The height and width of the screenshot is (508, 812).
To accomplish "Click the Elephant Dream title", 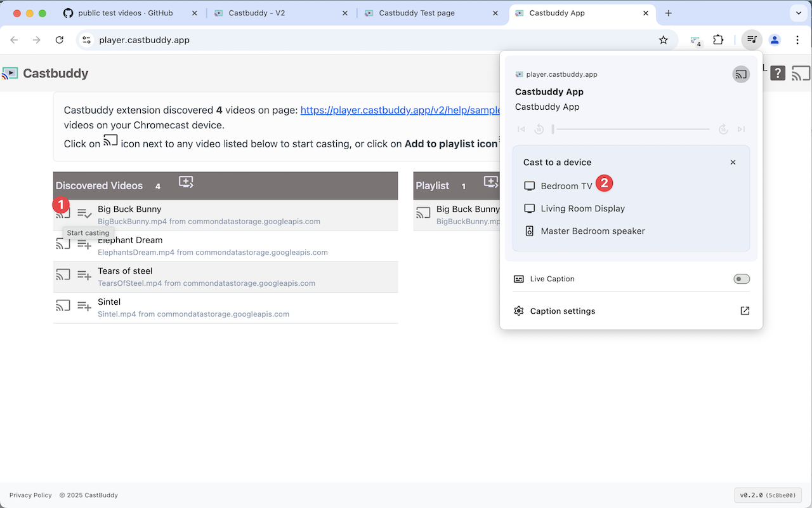I will (x=130, y=240).
